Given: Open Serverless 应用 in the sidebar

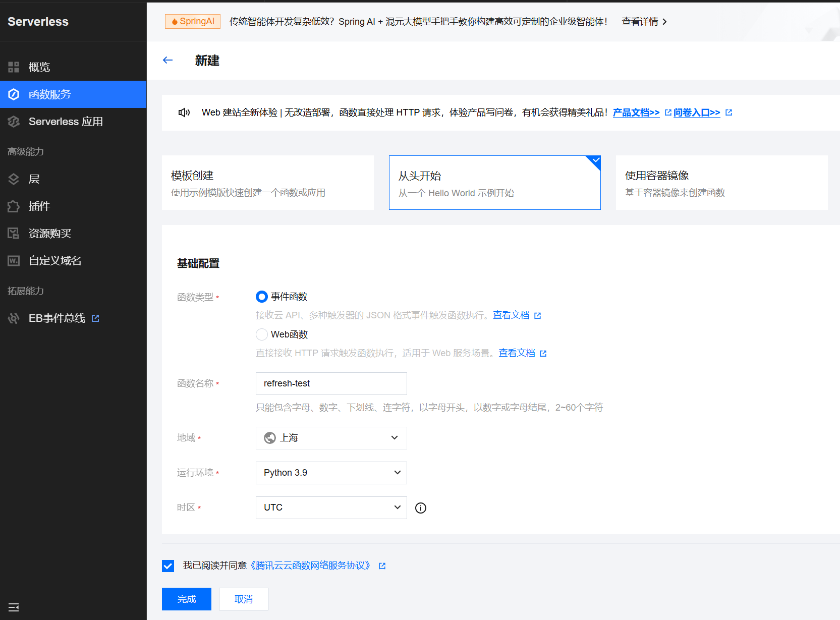Looking at the screenshot, I should 73,122.
